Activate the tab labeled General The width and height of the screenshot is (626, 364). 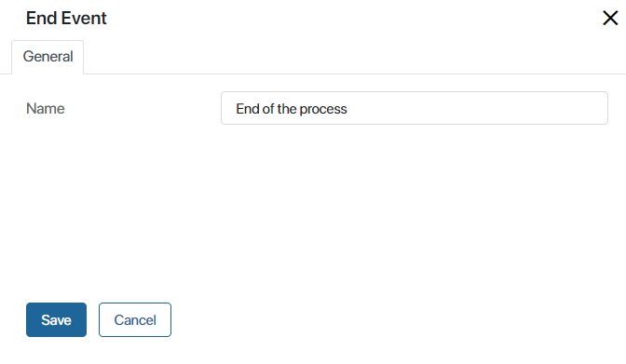point(48,57)
